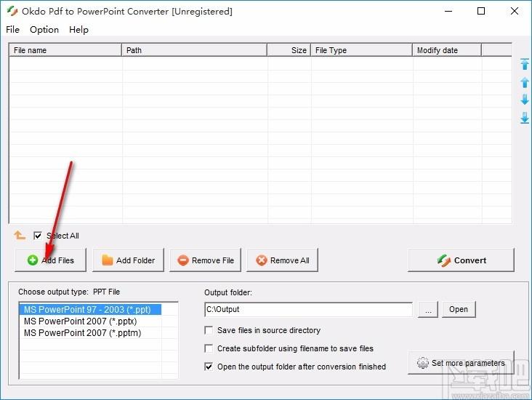Open the Help menu
Viewport: 532px width, 400px height.
[78, 30]
